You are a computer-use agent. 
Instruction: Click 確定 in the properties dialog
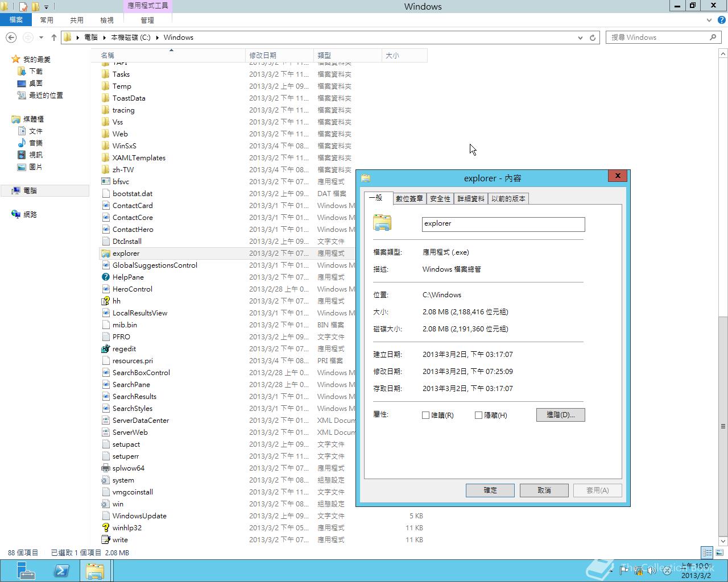(x=490, y=490)
